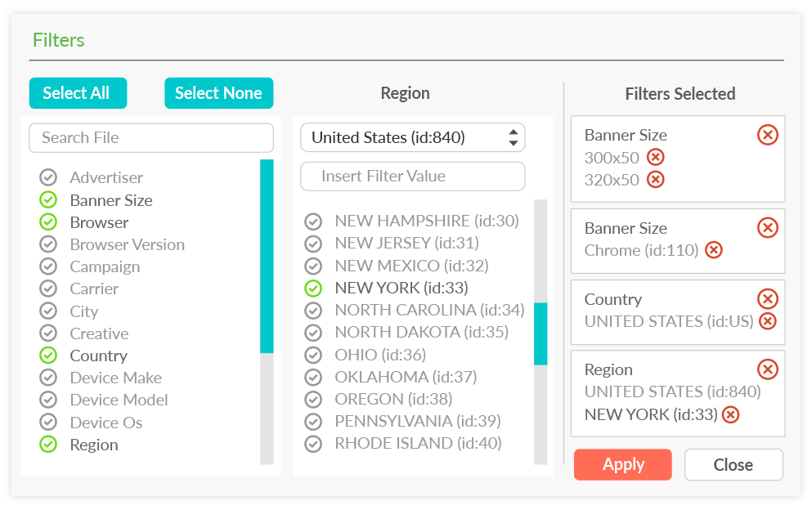Remove the UNITED STATES (id:US) country value
This screenshot has width=812, height=510.
tap(768, 321)
